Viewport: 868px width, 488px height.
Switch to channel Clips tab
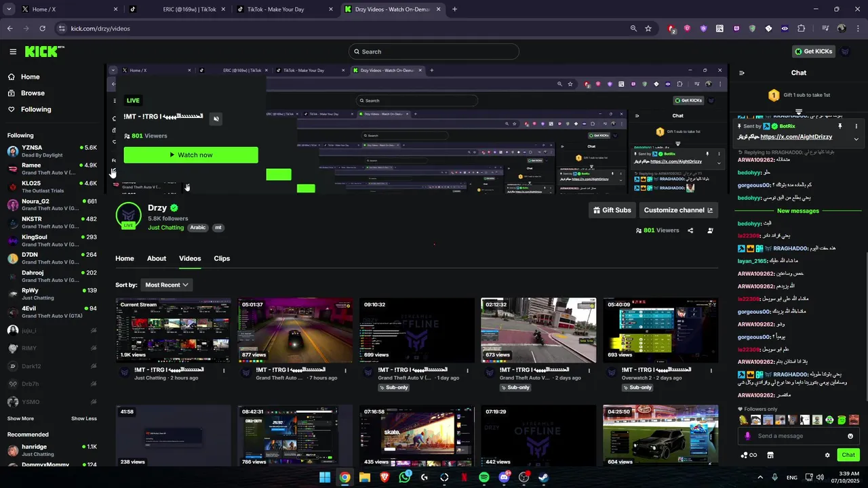[x=222, y=258]
